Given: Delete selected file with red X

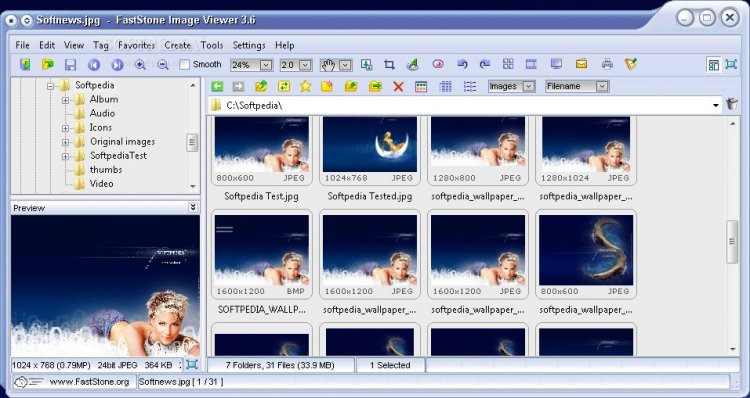Looking at the screenshot, I should point(398,87).
